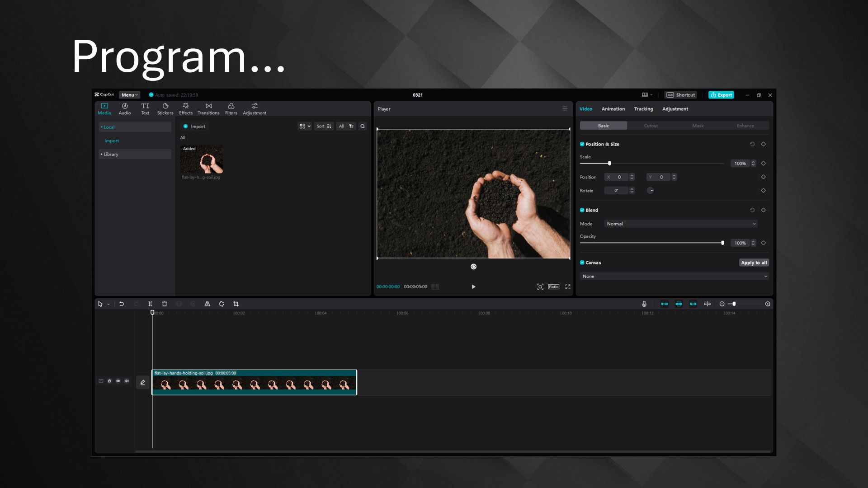
Task: Click the mirror flip icon in timeline toolbar
Action: click(207, 304)
